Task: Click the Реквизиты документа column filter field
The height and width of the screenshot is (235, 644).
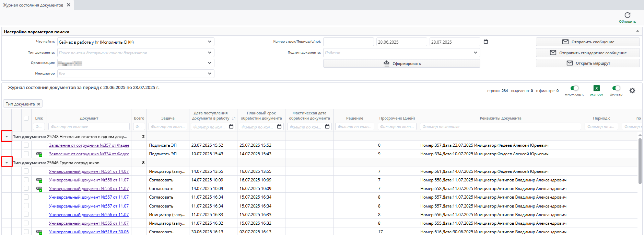Action: 500,127
